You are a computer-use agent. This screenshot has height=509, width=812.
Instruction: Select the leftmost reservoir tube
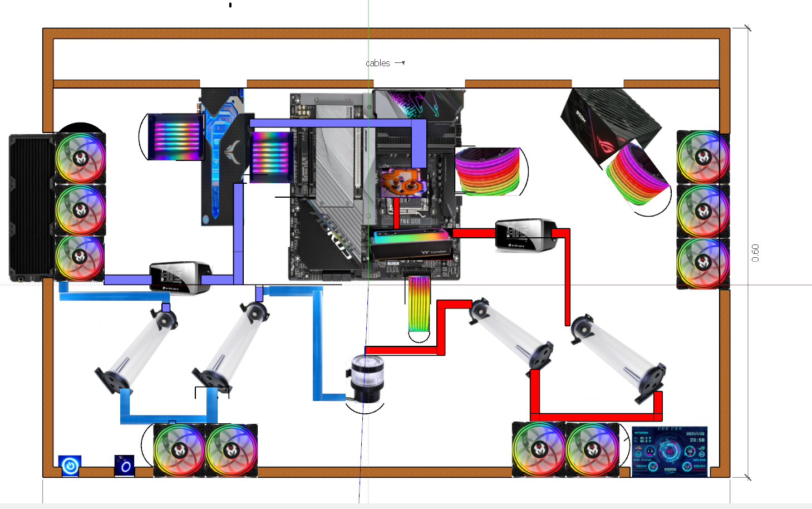pyautogui.click(x=136, y=352)
